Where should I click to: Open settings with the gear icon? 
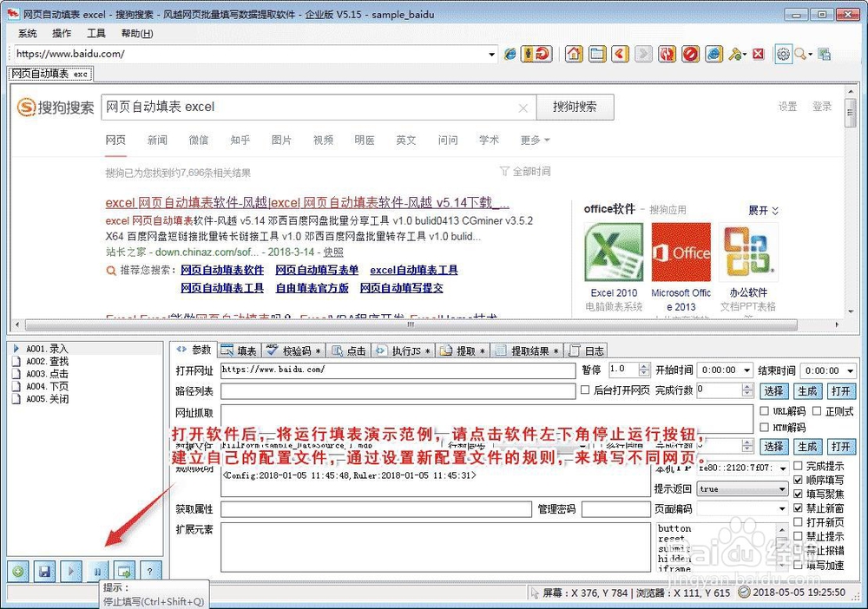click(x=783, y=54)
